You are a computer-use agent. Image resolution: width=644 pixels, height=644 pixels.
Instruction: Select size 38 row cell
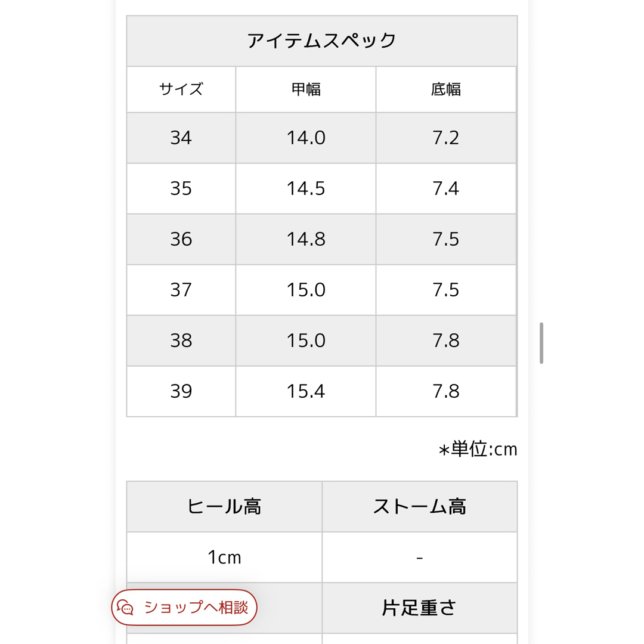pos(181,341)
